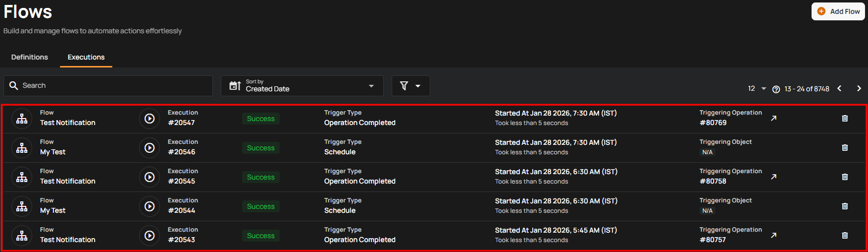Go to next page of executions
The width and height of the screenshot is (868, 252).
point(859,89)
